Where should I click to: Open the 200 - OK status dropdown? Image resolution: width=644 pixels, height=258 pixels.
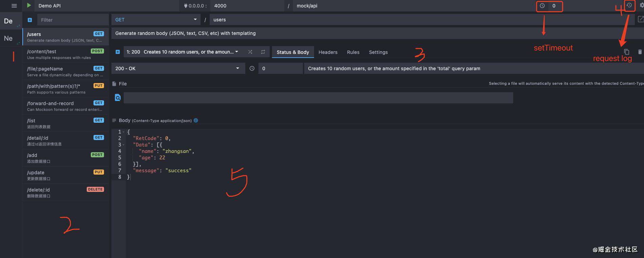pos(178,68)
